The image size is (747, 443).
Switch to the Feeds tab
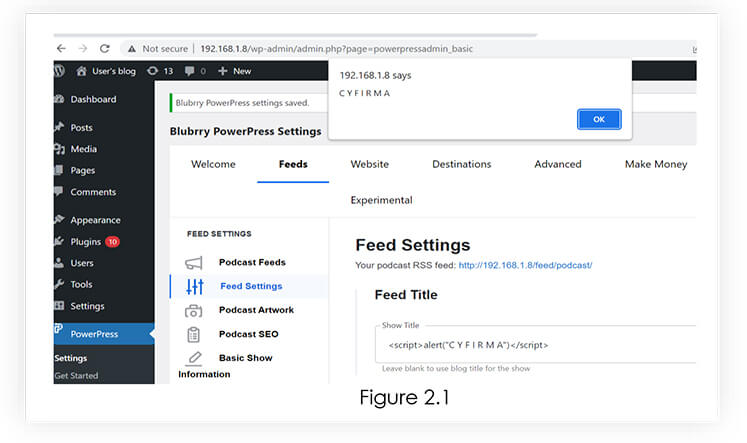(x=293, y=164)
